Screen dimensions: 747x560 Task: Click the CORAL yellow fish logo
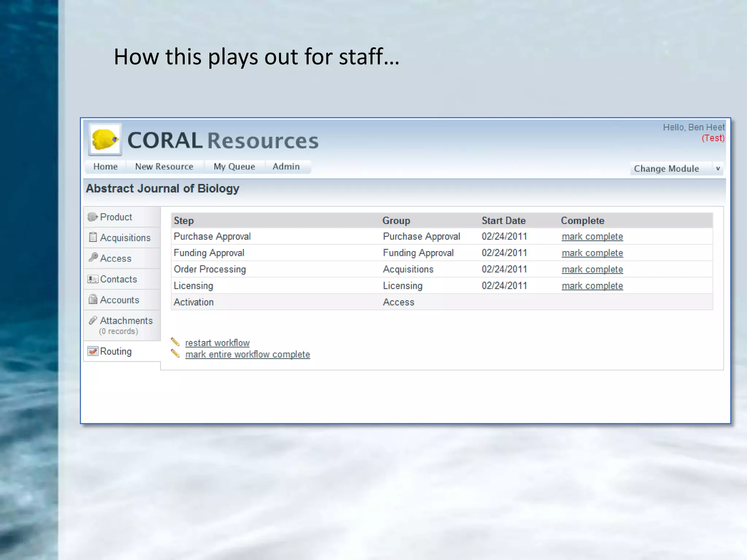click(x=105, y=140)
